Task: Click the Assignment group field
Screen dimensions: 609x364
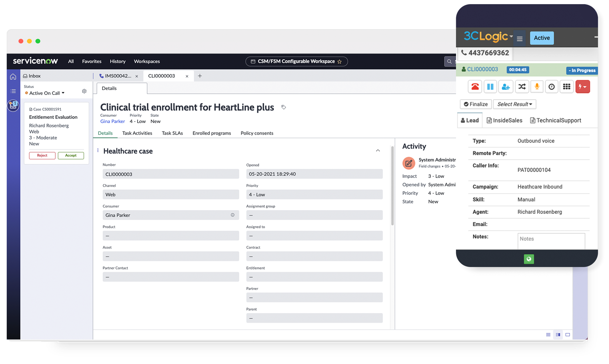Action: coord(314,215)
